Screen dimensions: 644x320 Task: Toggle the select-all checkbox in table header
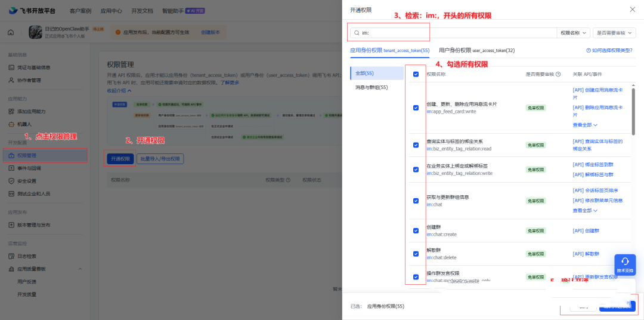416,75
